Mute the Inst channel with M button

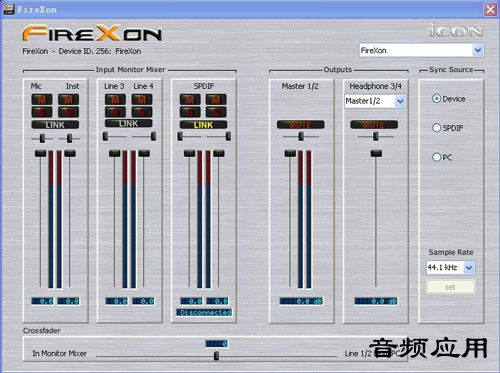tap(68, 100)
